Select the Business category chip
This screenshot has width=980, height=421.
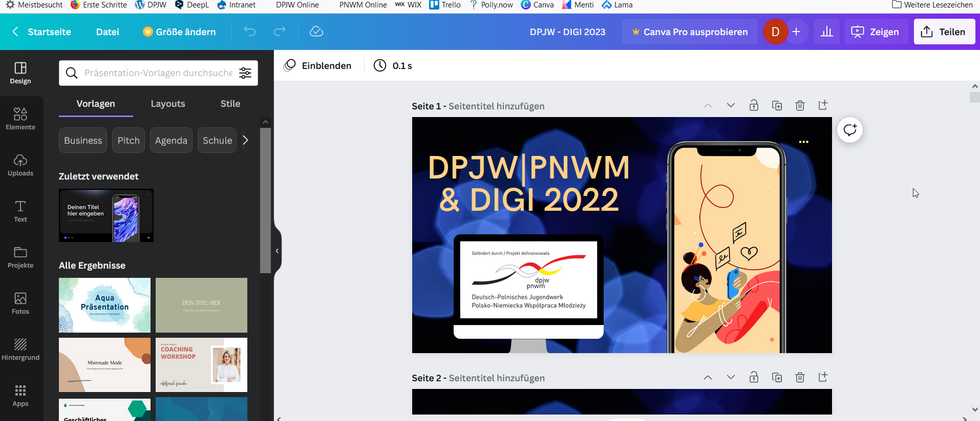[x=82, y=141]
